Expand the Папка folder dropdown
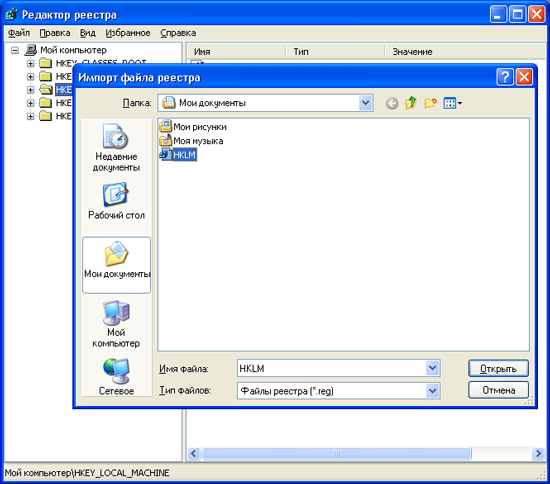The width and height of the screenshot is (550, 484). pos(365,103)
